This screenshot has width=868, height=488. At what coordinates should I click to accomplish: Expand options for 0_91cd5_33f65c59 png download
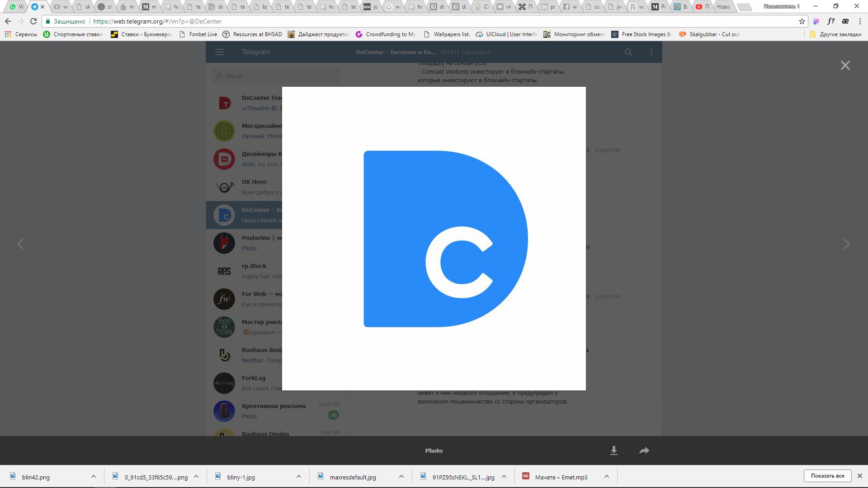196,476
